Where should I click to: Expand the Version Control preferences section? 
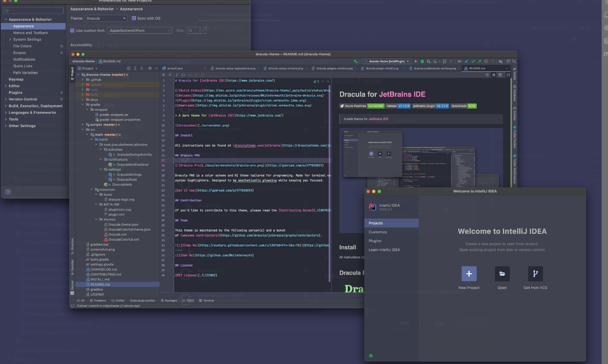[x=6, y=99]
